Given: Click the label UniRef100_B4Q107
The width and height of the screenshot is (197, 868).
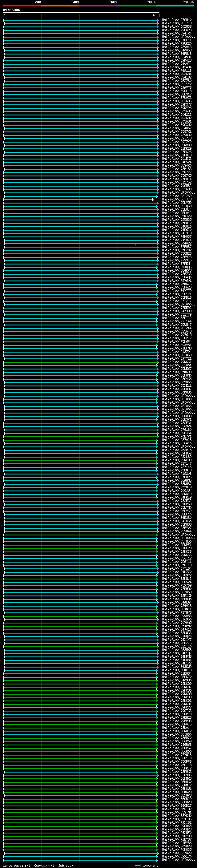Looking at the screenshot, I should point(177,653).
